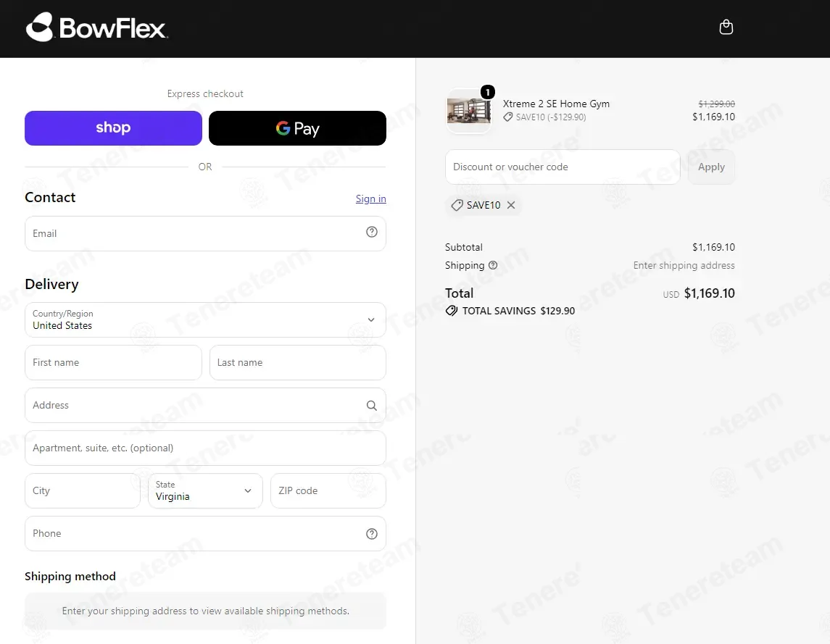Focus the First name field

click(113, 362)
